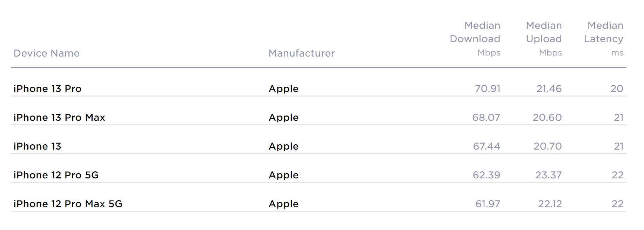Click the Manufacturer column header
Viewport: 644px width, 230px height.
[302, 53]
